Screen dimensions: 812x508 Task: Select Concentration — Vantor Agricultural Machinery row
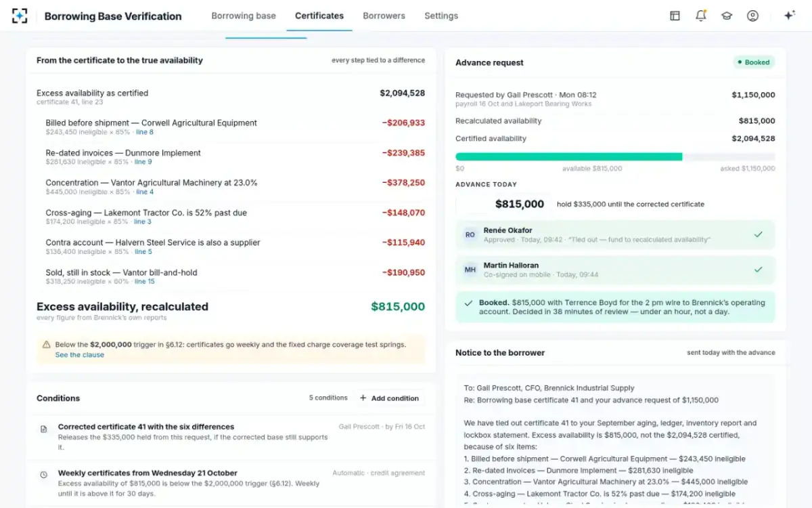click(231, 187)
